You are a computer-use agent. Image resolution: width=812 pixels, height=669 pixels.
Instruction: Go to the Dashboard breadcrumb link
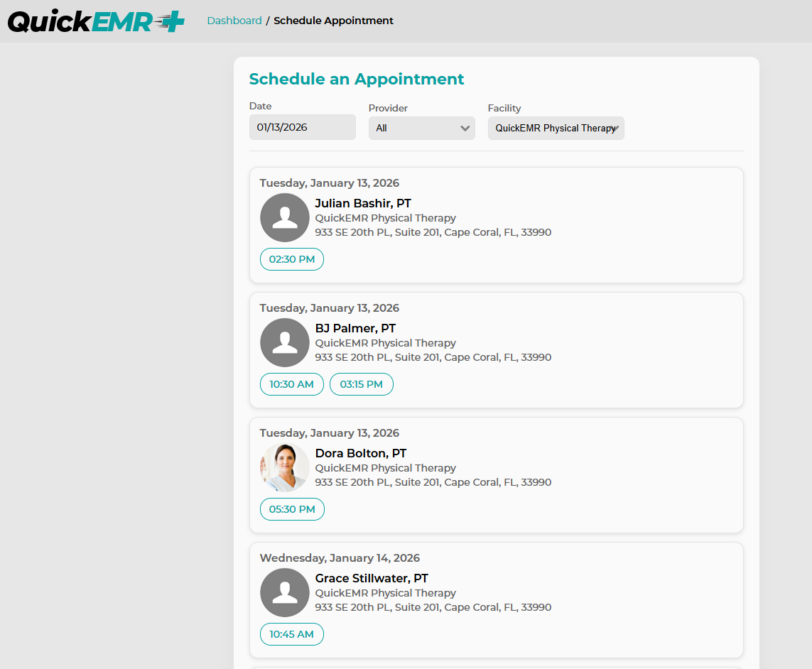[234, 21]
